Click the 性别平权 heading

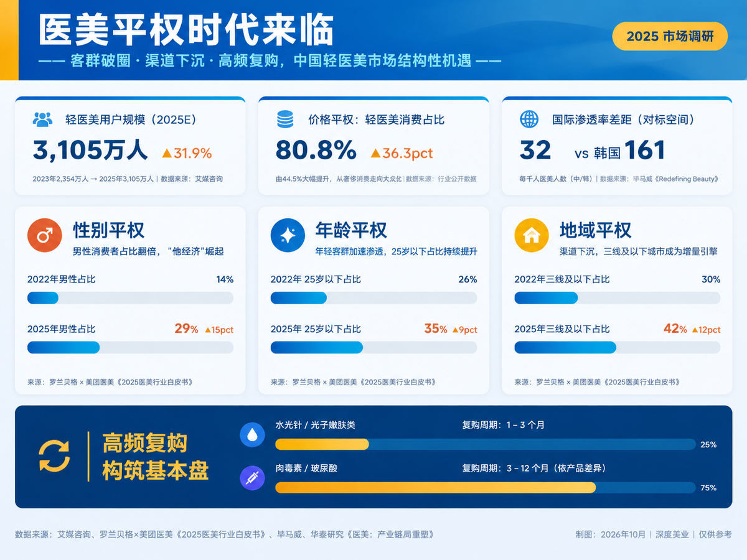[109, 230]
